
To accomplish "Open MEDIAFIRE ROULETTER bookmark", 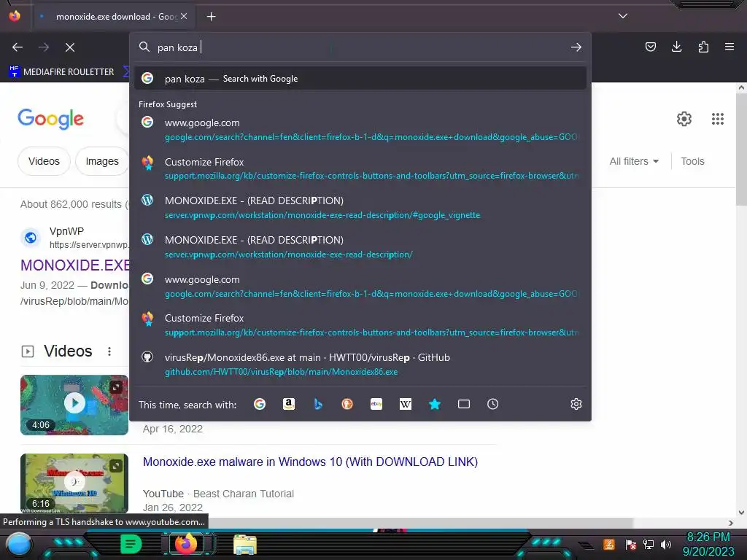I will tap(61, 72).
